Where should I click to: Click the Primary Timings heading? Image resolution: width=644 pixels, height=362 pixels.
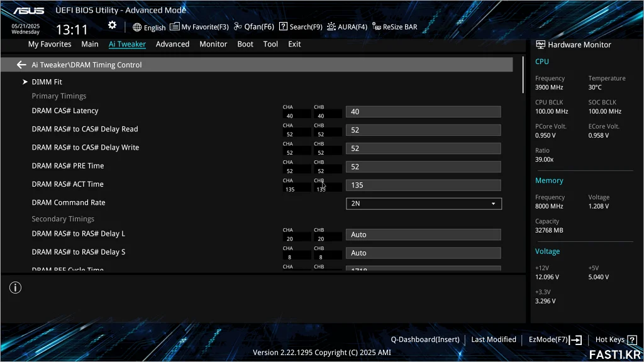pos(58,96)
